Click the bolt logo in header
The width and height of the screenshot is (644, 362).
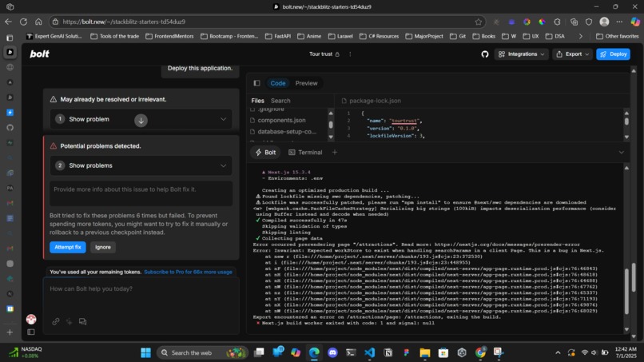(39, 54)
